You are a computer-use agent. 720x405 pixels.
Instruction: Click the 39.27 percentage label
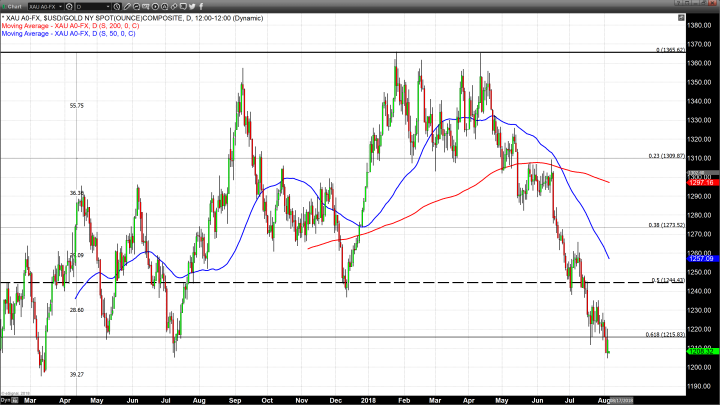click(x=77, y=375)
